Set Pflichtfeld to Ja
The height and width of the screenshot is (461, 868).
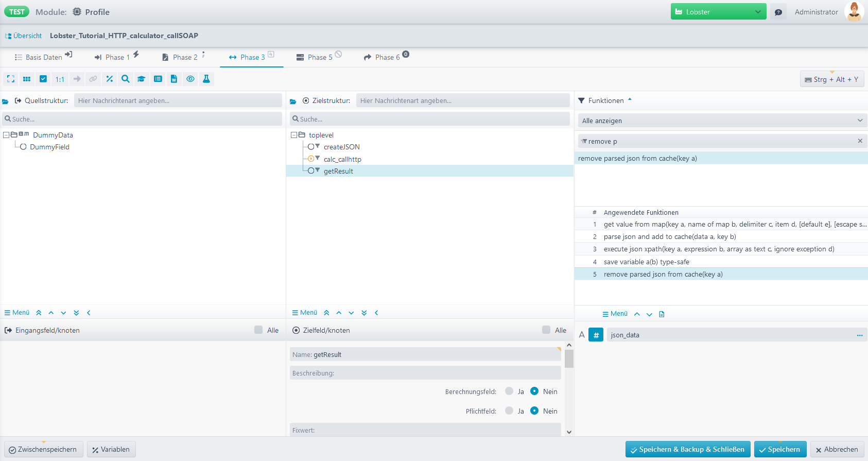pyautogui.click(x=509, y=411)
